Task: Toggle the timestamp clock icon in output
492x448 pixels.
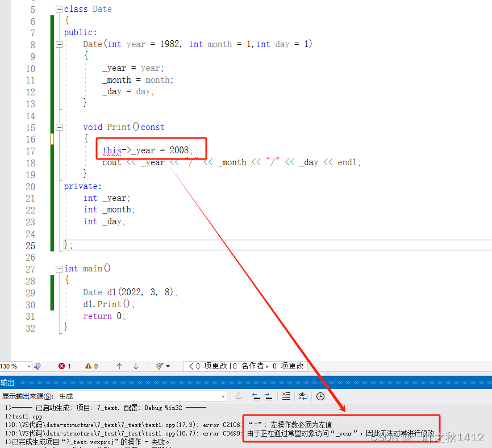Action: click(320, 396)
